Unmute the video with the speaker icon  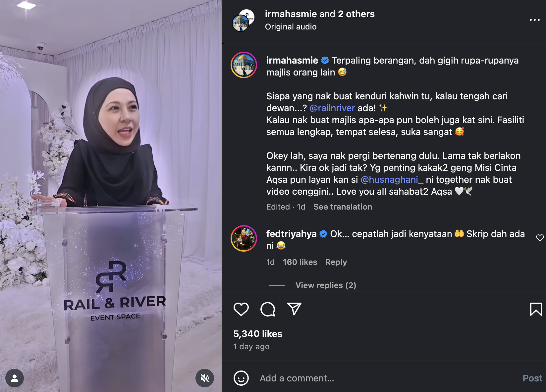pyautogui.click(x=205, y=378)
